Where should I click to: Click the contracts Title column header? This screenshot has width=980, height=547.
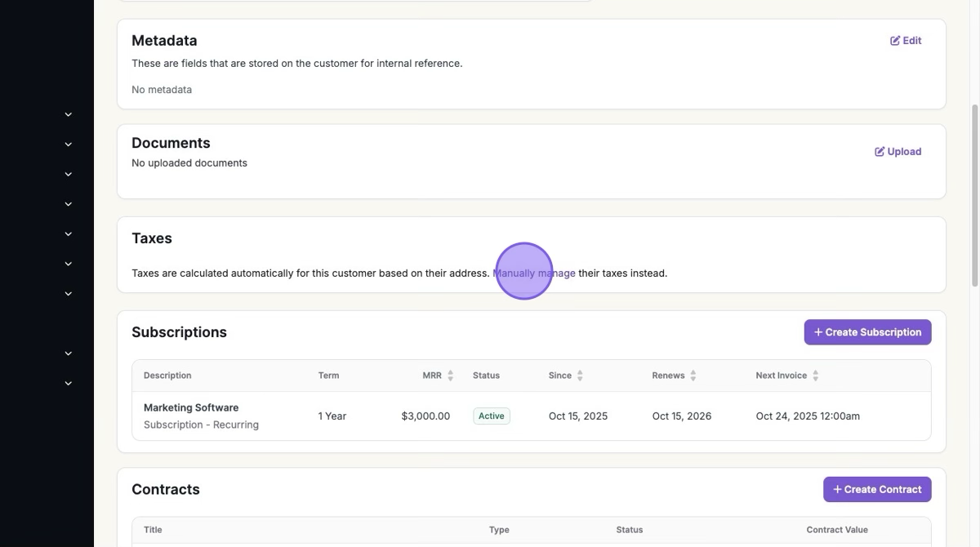pos(153,530)
